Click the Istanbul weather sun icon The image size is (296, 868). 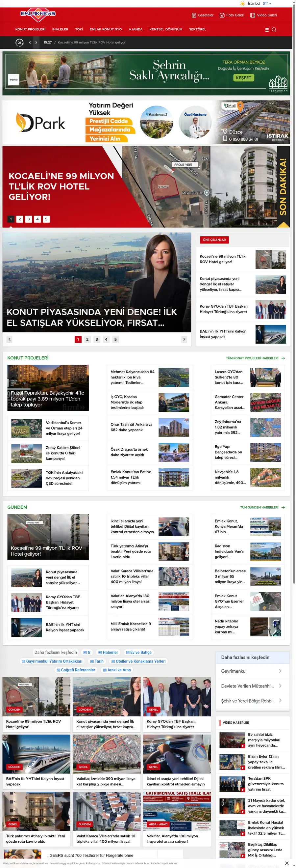point(242,3)
